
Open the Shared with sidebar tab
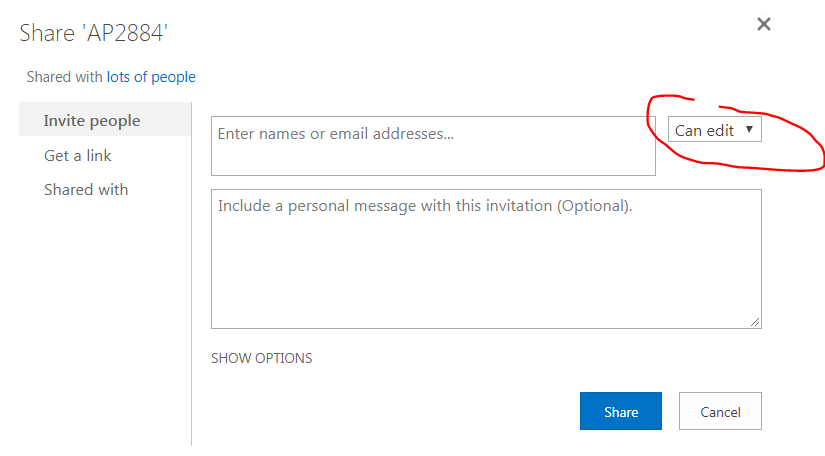pyautogui.click(x=86, y=189)
